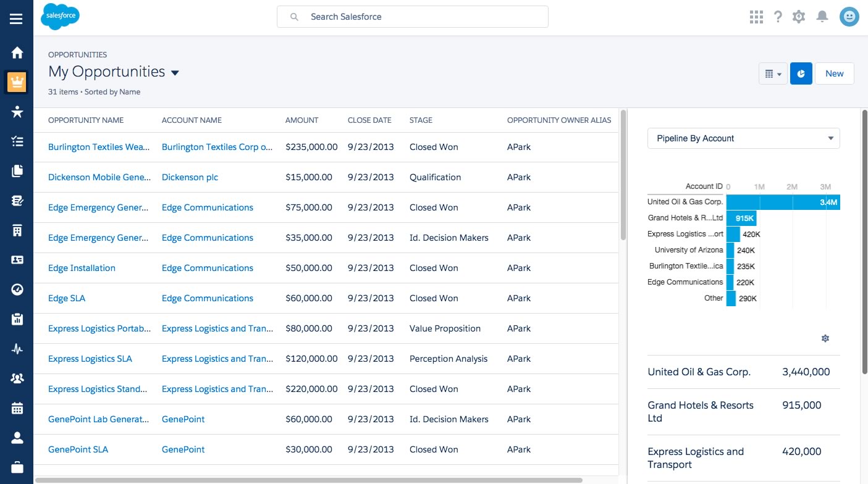Open Notes icon in sidebar

coord(17,201)
